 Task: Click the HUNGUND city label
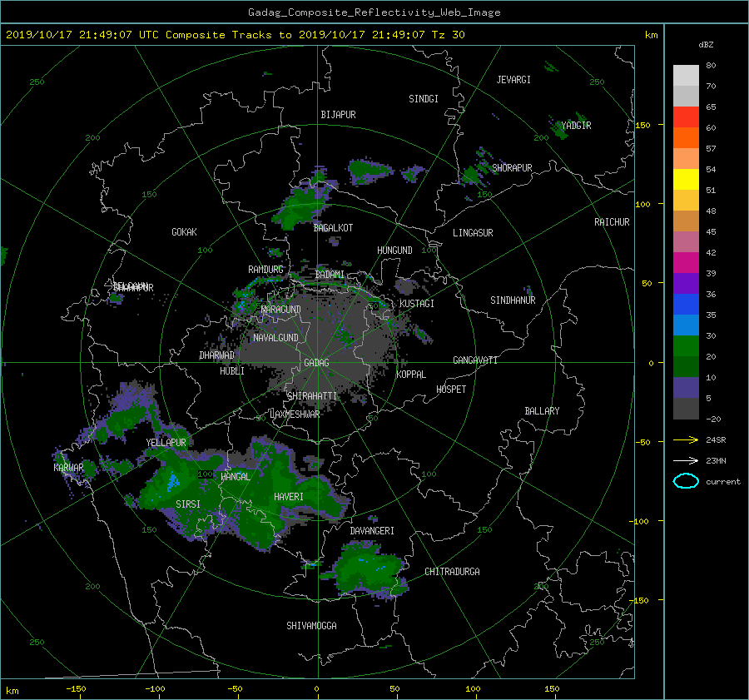[x=394, y=251]
